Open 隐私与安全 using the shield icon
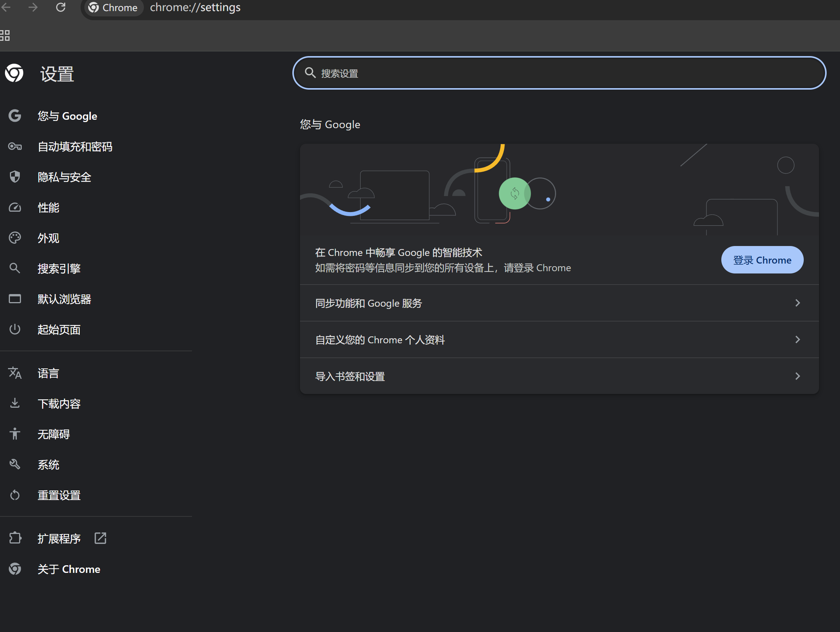This screenshot has width=840, height=632. point(15,177)
